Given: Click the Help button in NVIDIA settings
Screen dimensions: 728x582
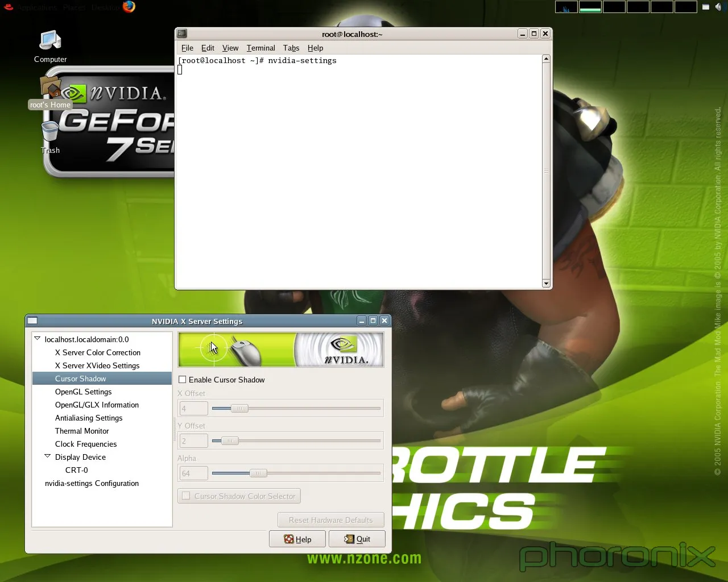Looking at the screenshot, I should coord(297,539).
